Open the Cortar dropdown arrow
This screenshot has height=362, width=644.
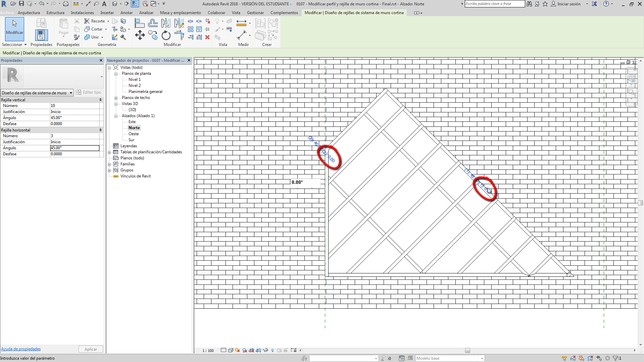[106, 29]
